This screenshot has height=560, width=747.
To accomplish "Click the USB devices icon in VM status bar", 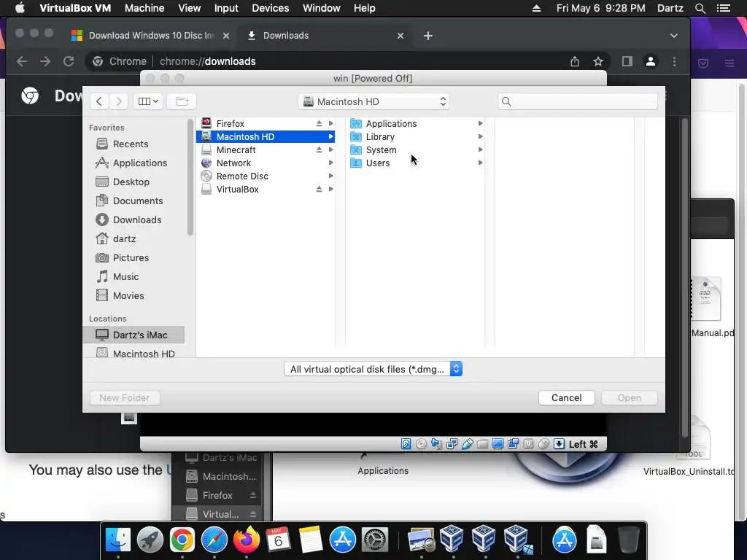I will 468,444.
